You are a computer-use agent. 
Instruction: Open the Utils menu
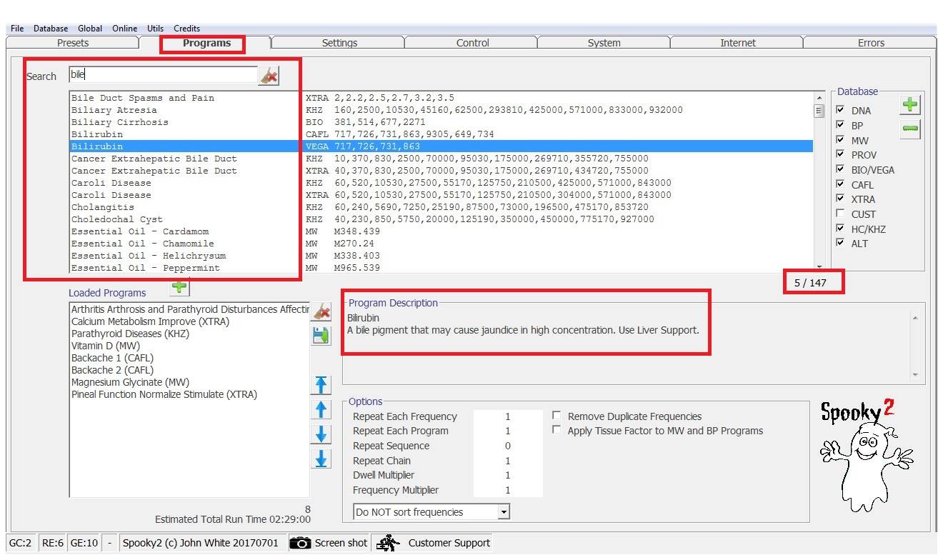coord(155,29)
